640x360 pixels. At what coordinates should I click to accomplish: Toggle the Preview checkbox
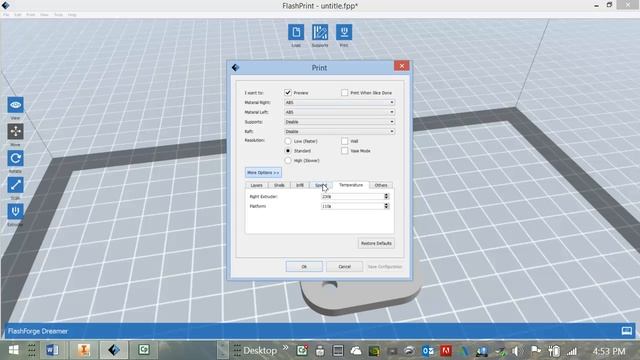(288, 93)
